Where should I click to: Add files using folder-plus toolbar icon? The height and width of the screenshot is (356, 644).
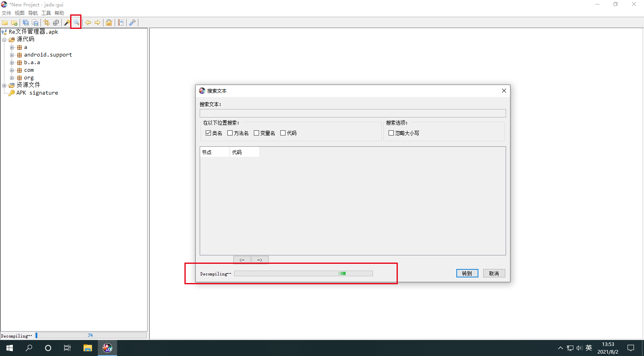pyautogui.click(x=14, y=22)
